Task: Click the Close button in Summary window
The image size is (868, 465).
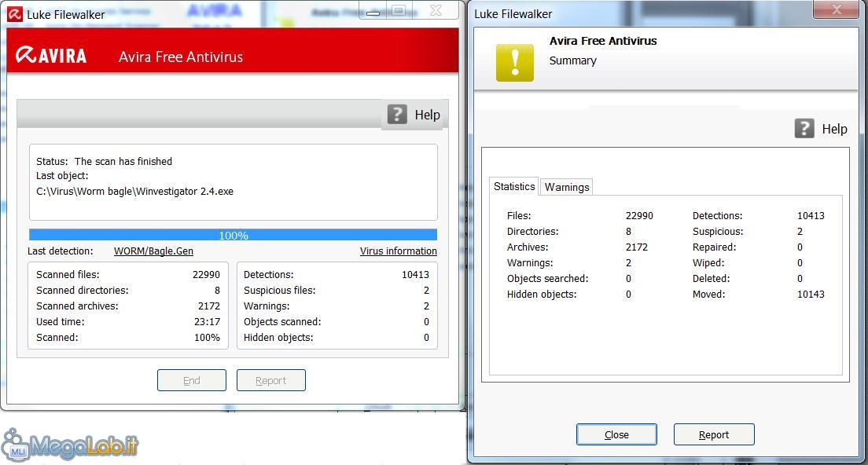Action: click(x=616, y=434)
